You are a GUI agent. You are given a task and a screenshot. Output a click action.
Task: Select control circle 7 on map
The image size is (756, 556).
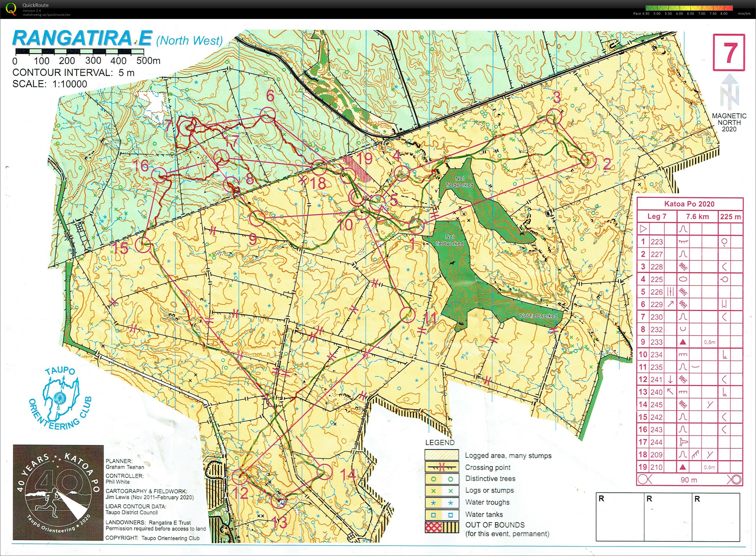(x=186, y=128)
